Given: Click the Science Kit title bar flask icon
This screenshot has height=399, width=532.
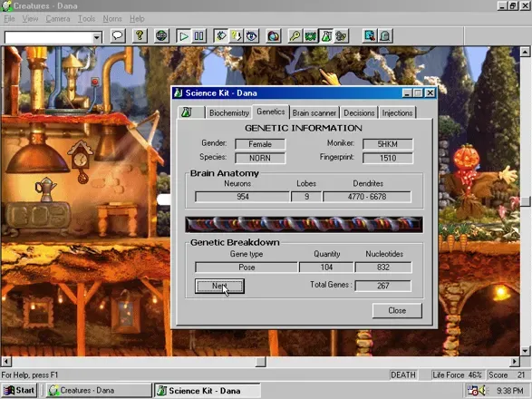Looking at the screenshot, I should coord(179,93).
